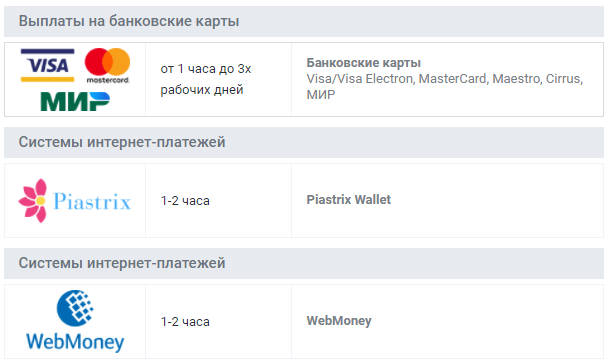Click the empty area right of WebMoney label

[486, 321]
